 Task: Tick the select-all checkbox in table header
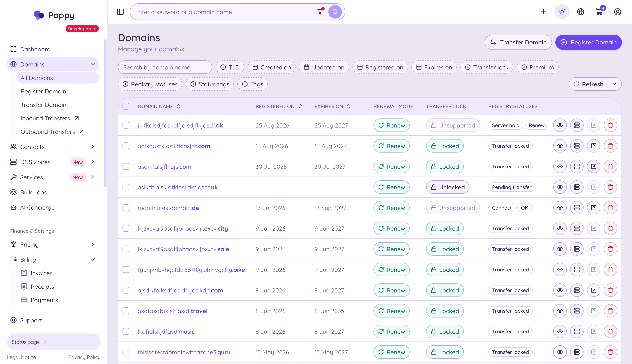[126, 106]
